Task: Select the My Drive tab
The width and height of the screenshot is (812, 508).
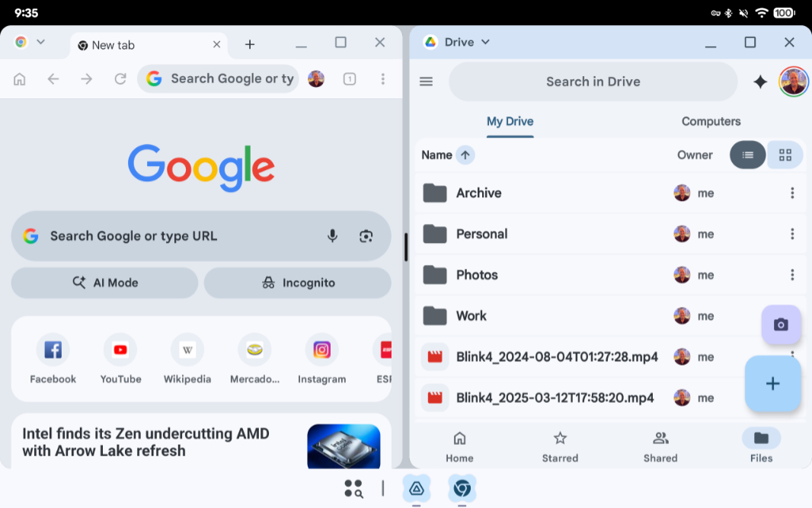Action: tap(510, 121)
